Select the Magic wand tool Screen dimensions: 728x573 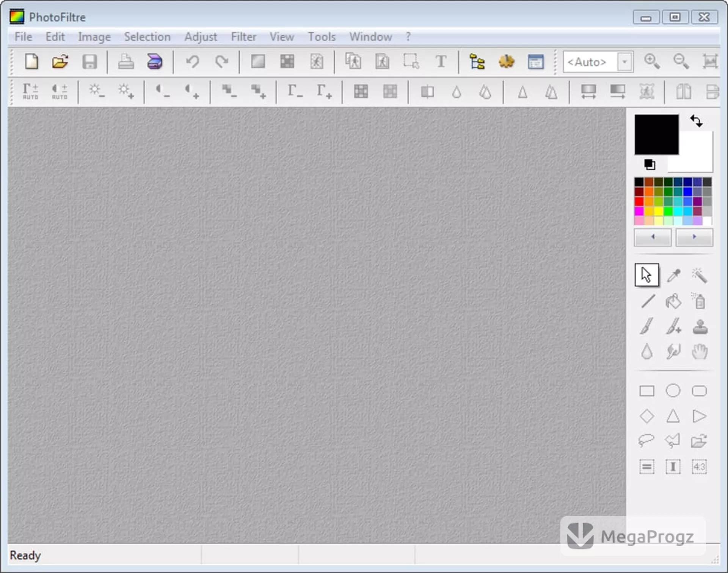coord(699,275)
